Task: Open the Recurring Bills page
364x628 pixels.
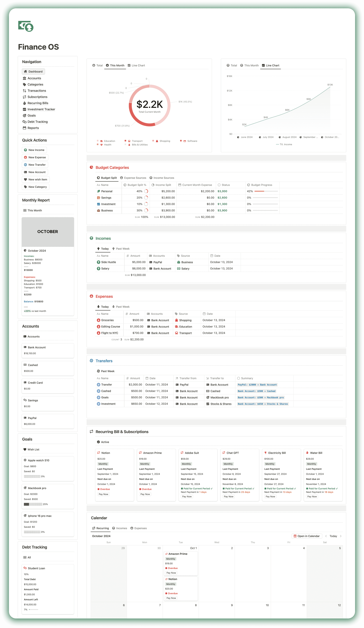Action: (38, 103)
